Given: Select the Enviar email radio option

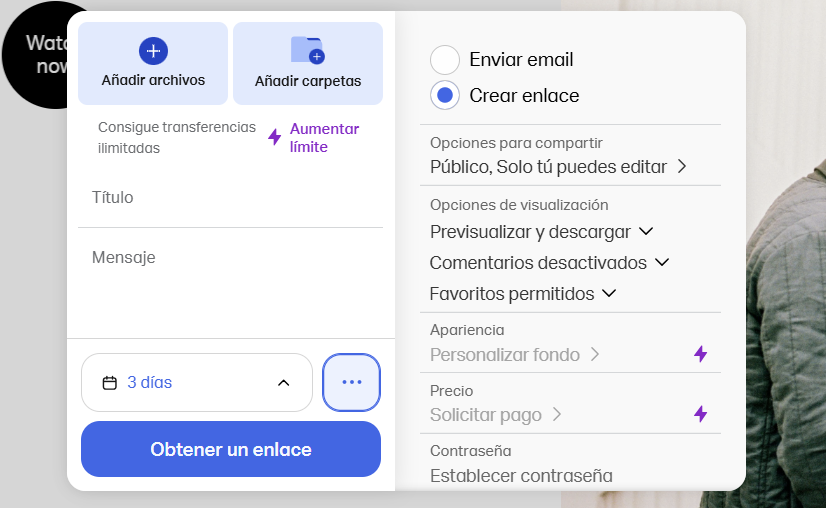Looking at the screenshot, I should 445,60.
